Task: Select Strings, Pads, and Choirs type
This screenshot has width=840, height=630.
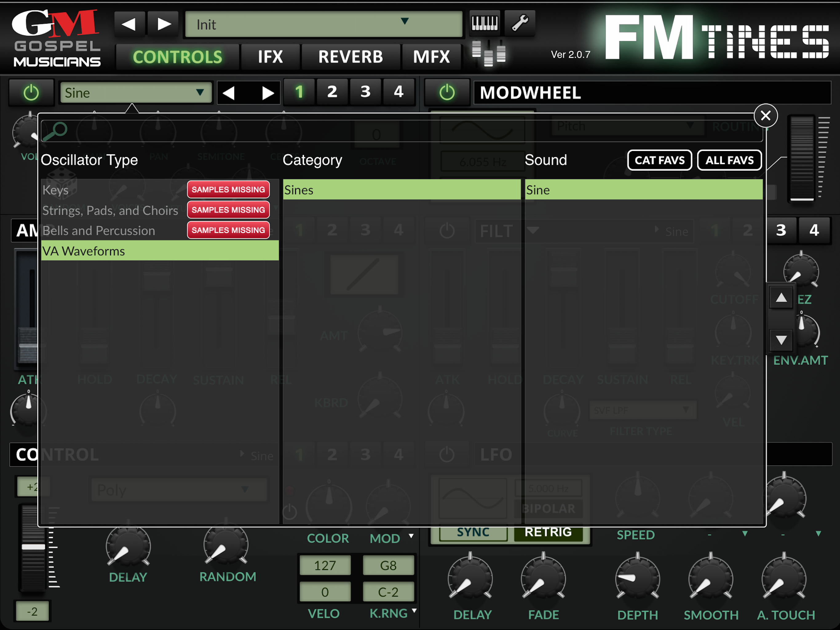Action: 160,210
